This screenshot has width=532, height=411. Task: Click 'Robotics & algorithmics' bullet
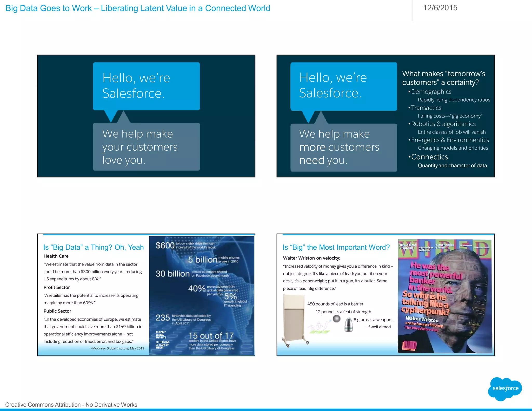pyautogui.click(x=443, y=124)
